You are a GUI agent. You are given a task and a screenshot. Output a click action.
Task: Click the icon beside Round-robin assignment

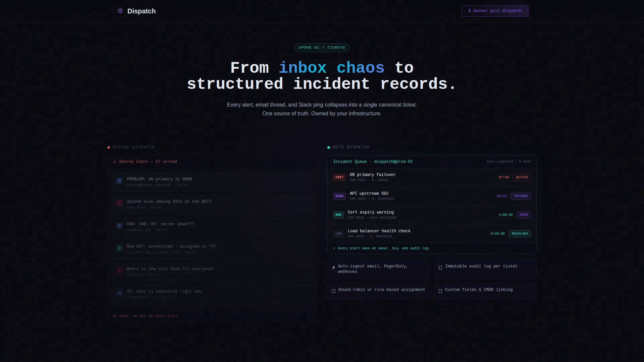coord(333,291)
